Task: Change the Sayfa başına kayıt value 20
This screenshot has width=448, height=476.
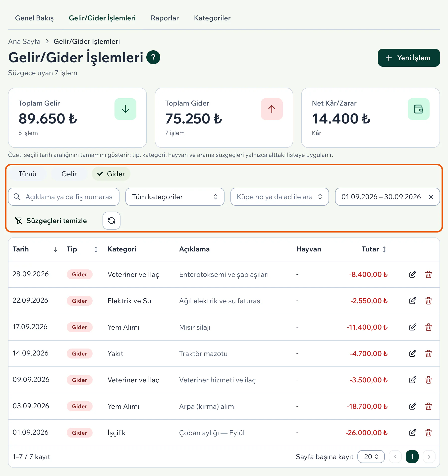Action: pyautogui.click(x=371, y=457)
